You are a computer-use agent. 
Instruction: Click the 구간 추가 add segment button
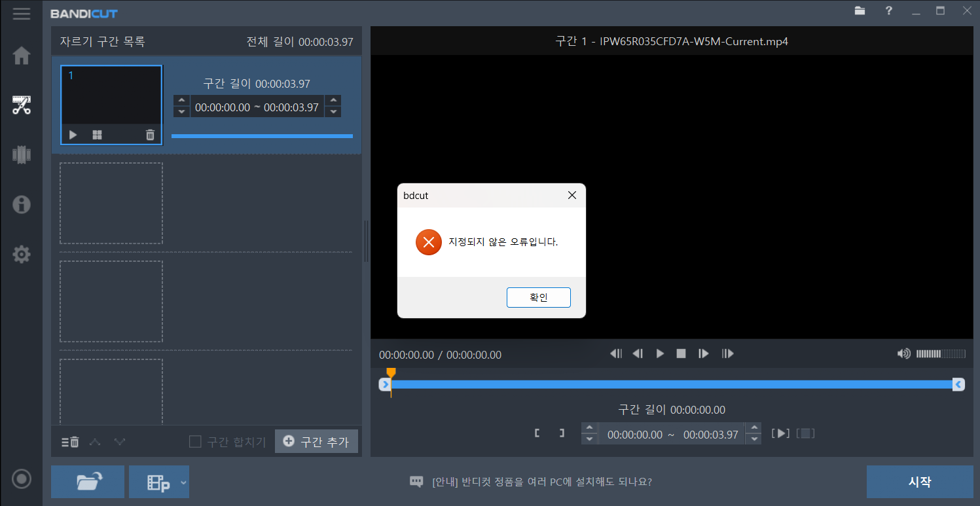pos(316,441)
